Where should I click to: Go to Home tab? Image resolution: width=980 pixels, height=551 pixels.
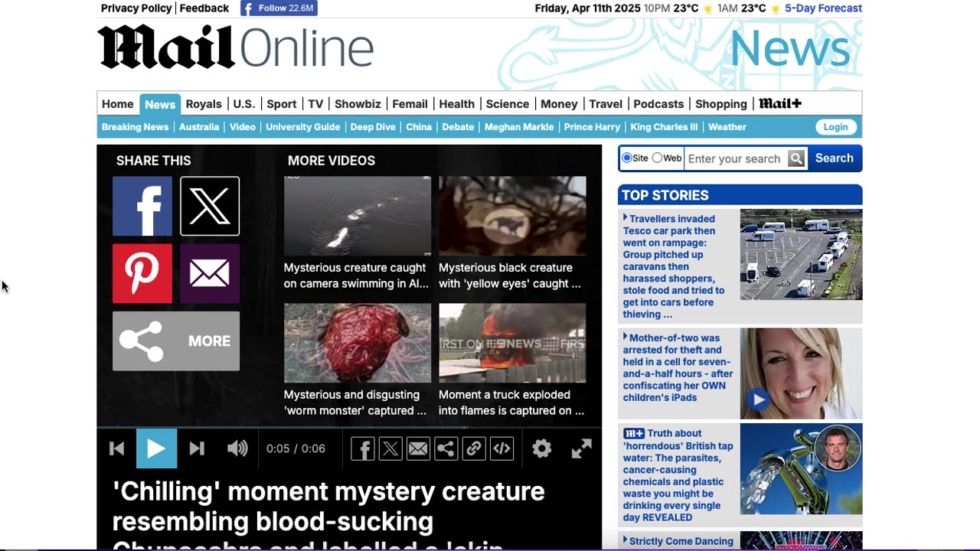click(x=118, y=104)
